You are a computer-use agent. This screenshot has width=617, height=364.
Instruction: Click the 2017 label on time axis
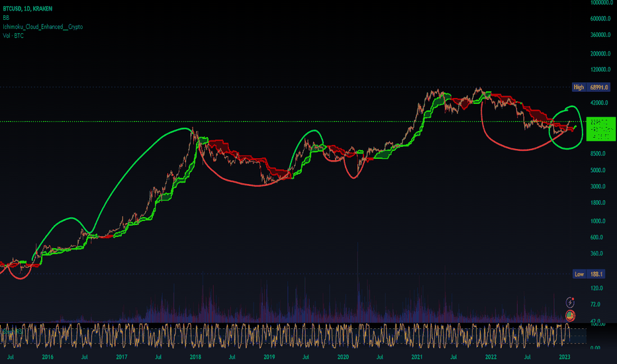pos(122,357)
